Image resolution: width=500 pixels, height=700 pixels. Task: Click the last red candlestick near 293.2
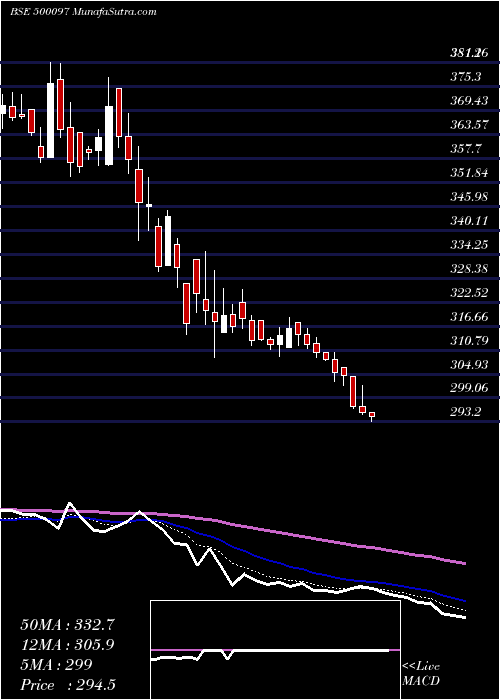[x=372, y=415]
